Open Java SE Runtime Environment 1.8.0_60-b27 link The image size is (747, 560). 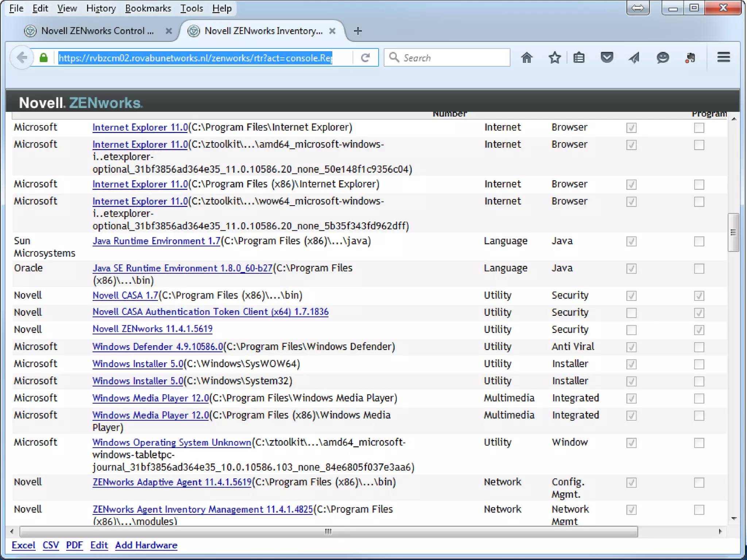(182, 268)
